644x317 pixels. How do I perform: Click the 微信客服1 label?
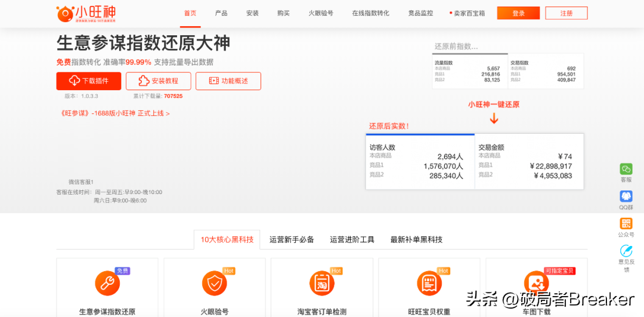tap(81, 181)
